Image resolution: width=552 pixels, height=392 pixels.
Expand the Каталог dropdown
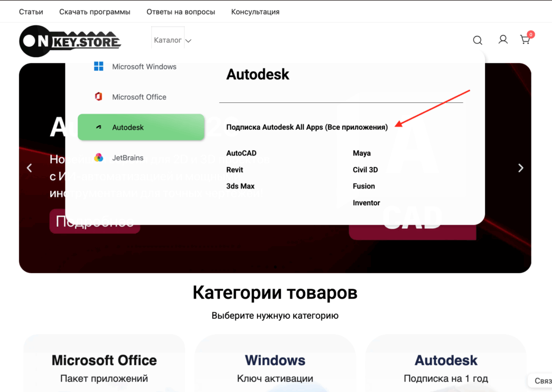pyautogui.click(x=172, y=40)
